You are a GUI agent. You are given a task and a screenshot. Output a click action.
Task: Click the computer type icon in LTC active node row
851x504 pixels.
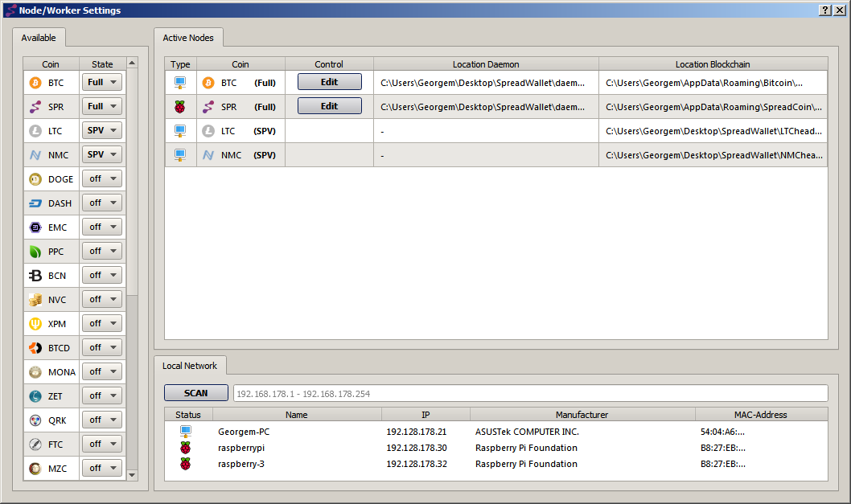pos(180,131)
